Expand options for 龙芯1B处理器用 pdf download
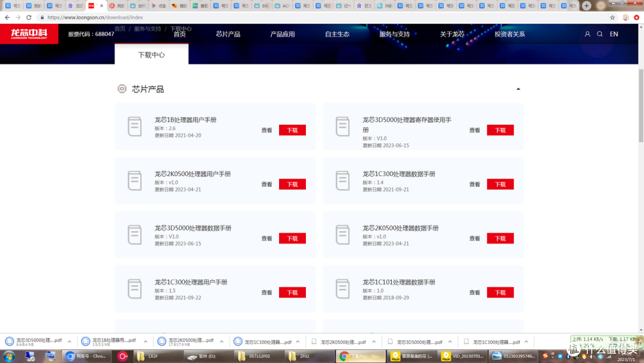The width and height of the screenshot is (644, 363). pyautogui.click(x=145, y=342)
